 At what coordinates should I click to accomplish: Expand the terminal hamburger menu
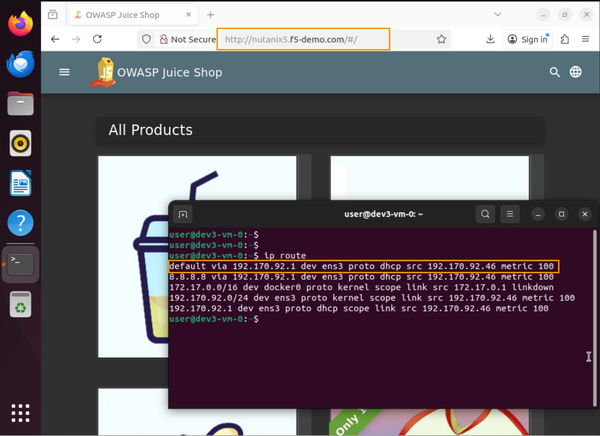(510, 214)
